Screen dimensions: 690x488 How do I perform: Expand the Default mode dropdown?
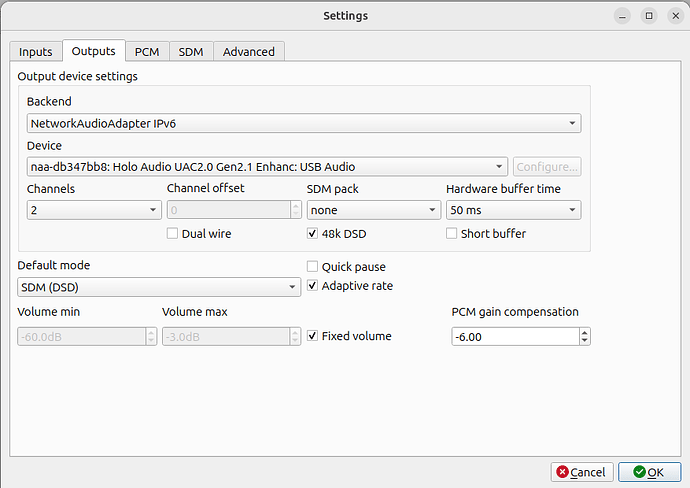(159, 287)
